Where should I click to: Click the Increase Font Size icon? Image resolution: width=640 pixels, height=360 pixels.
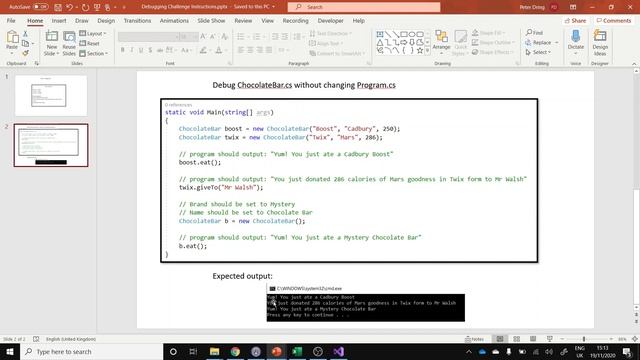[203, 37]
